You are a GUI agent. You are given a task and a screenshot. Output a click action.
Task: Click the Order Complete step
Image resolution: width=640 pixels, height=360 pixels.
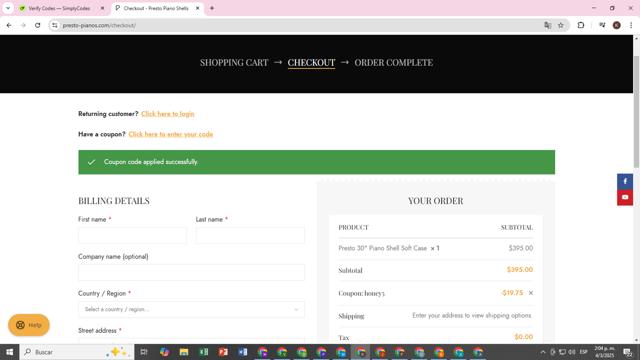point(393,62)
